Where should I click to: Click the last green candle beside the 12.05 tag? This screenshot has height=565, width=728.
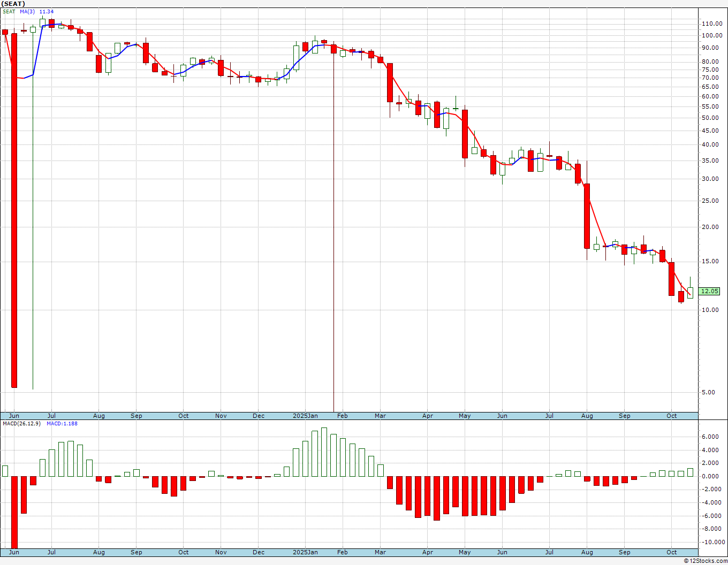691,293
